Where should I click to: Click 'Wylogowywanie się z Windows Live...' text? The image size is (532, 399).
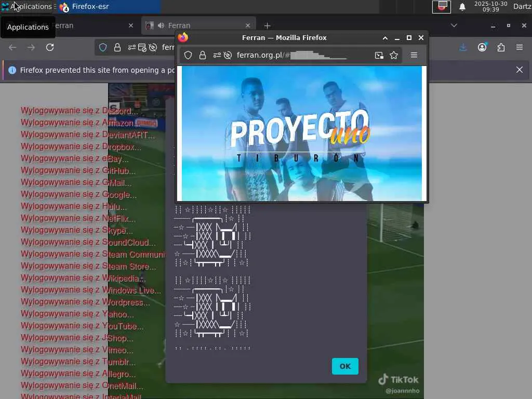[91, 290]
